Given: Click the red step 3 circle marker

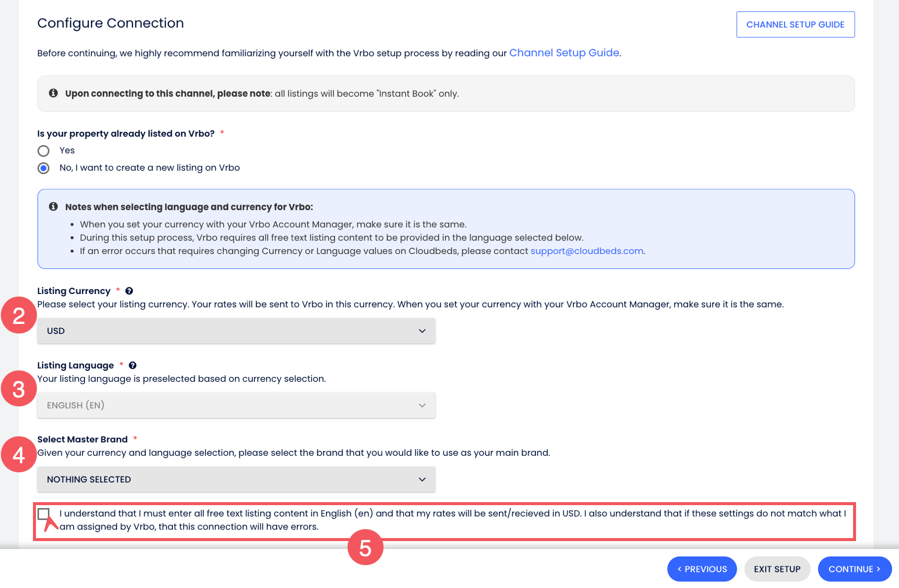Looking at the screenshot, I should pyautogui.click(x=18, y=389).
